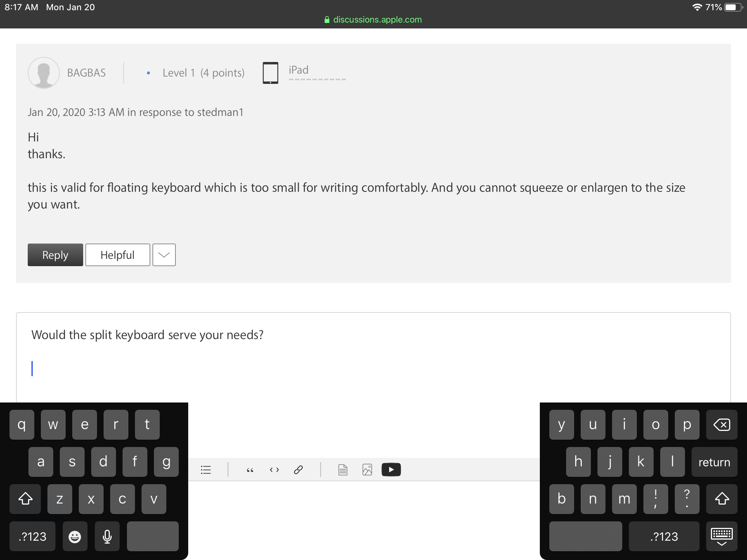The width and height of the screenshot is (747, 560).
Task: Click the Reply button under BAGBAS's post
Action: tap(55, 255)
